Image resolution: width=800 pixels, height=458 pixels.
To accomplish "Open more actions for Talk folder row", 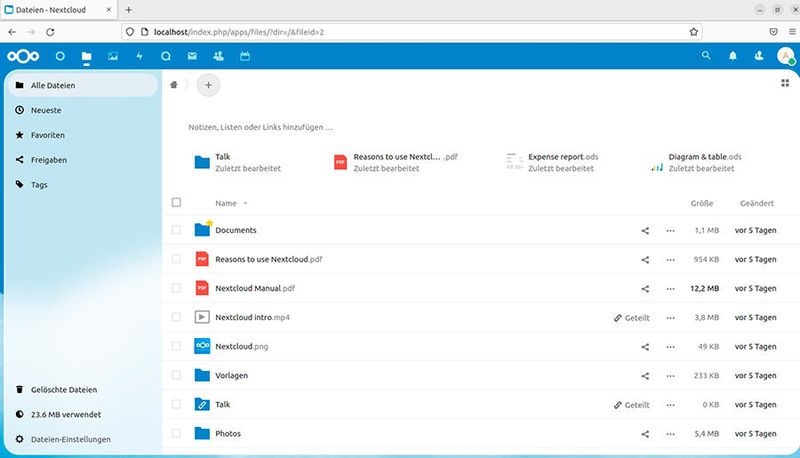I will (x=670, y=405).
